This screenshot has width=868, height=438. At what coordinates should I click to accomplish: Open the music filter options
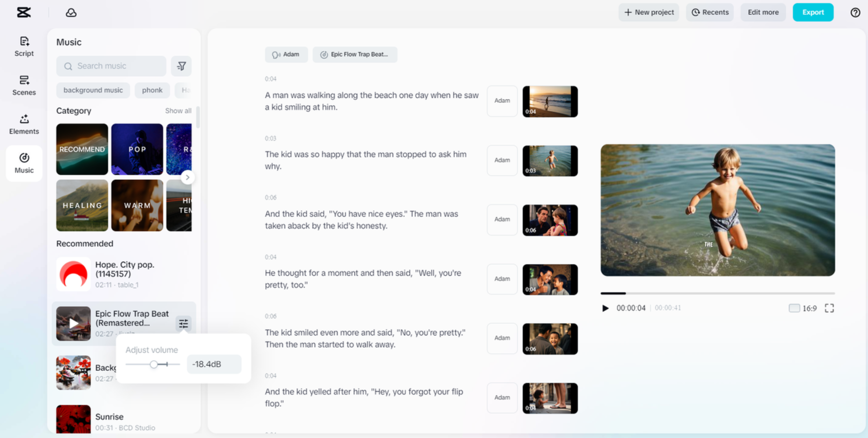[181, 66]
